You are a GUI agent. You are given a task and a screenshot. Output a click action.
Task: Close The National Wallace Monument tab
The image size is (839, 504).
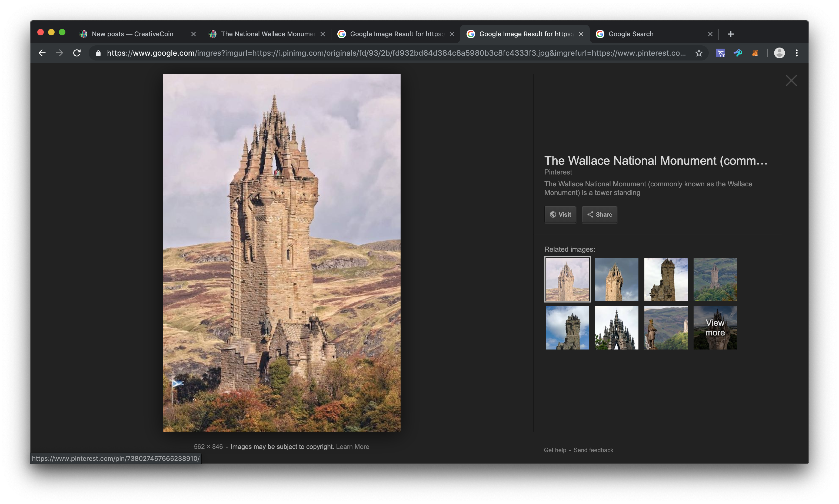322,34
